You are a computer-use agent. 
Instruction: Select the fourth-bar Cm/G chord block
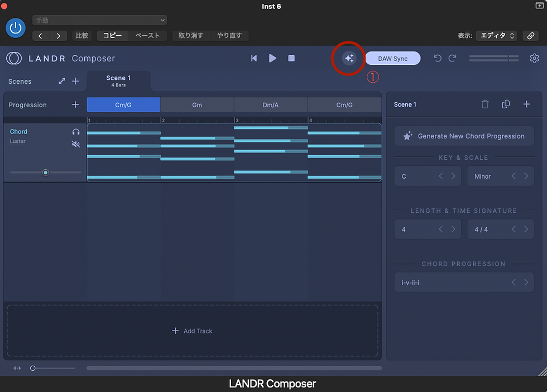[x=345, y=105]
